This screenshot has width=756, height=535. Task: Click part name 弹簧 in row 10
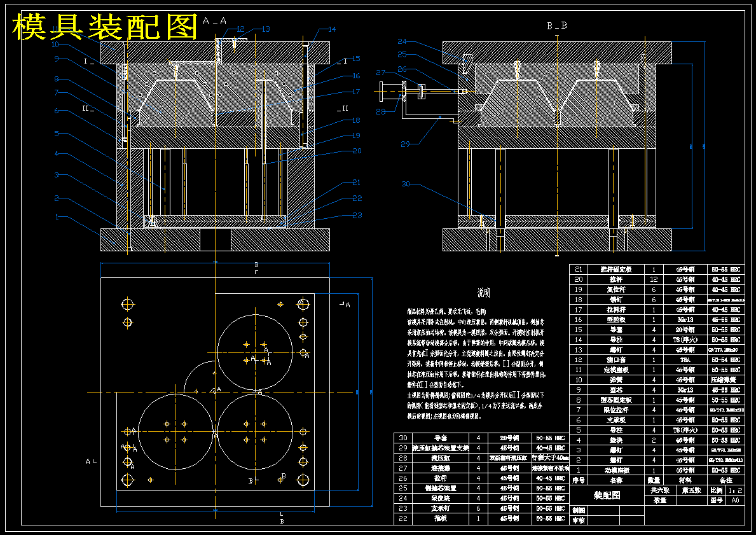point(615,380)
